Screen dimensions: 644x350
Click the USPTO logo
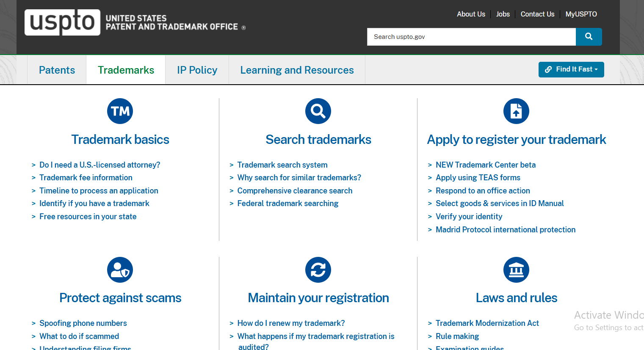135,22
